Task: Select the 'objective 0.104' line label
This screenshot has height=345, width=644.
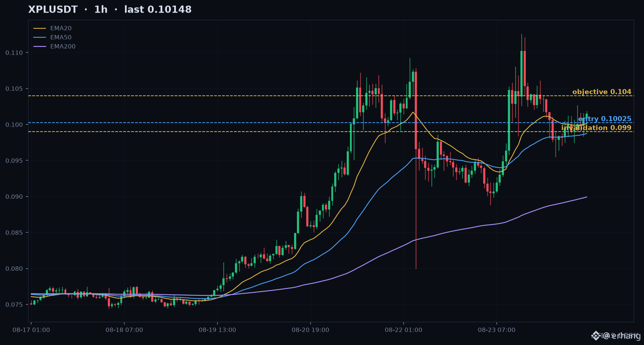Action: point(602,92)
